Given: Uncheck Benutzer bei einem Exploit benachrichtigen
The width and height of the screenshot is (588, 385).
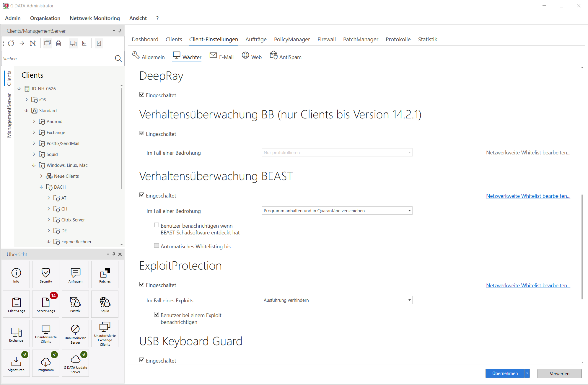Looking at the screenshot, I should click(x=157, y=315).
